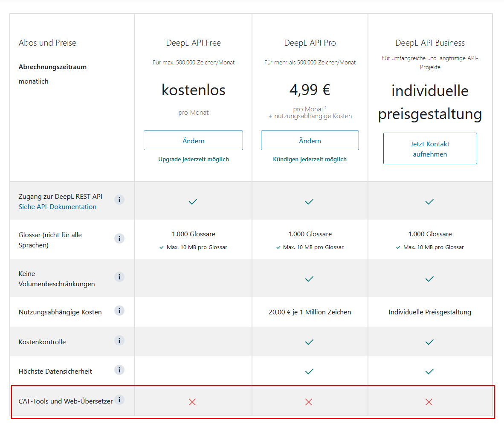
Task: Click the checkmark for Free plan REST API access
Action: (193, 201)
